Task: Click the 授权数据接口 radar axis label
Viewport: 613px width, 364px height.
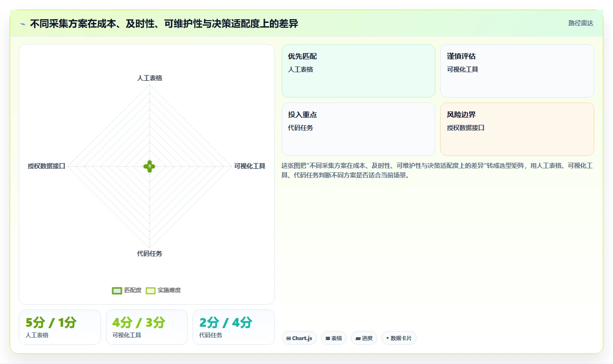Action: click(46, 166)
